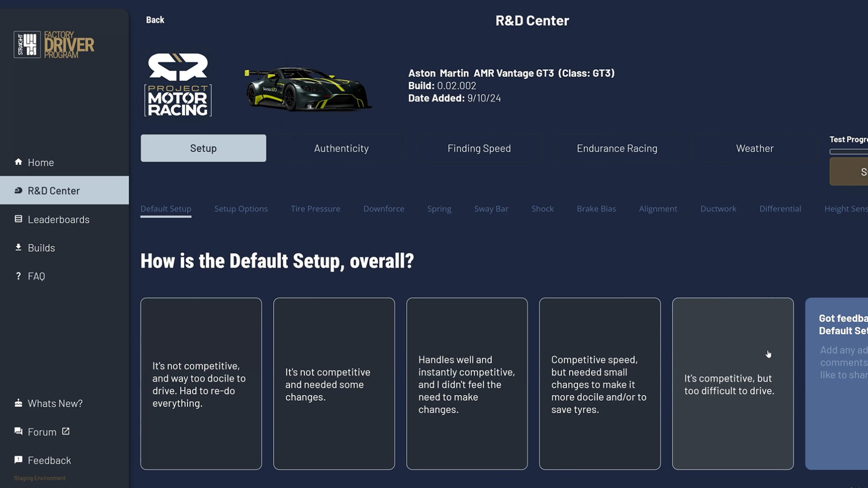This screenshot has width=868, height=488.
Task: Click the R&D Center helmet icon
Action: pos(19,190)
